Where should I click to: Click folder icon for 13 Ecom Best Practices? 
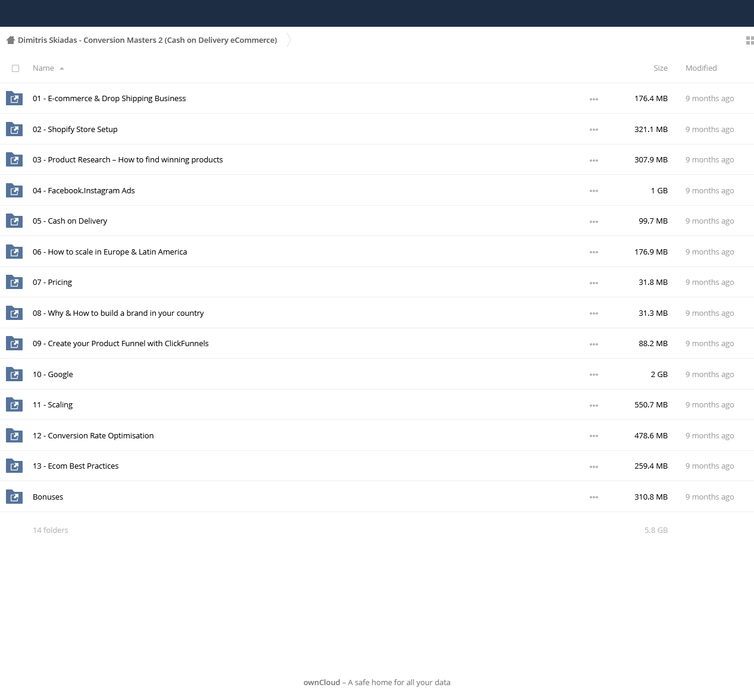(x=14, y=466)
